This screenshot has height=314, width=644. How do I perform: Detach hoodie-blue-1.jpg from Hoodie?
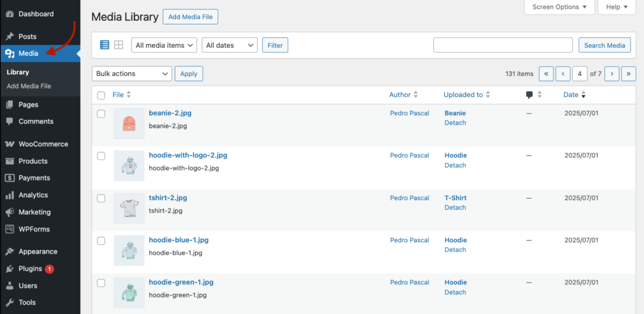455,250
